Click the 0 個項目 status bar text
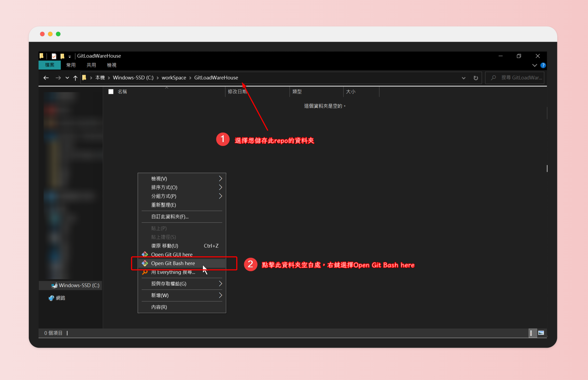 tap(53, 333)
